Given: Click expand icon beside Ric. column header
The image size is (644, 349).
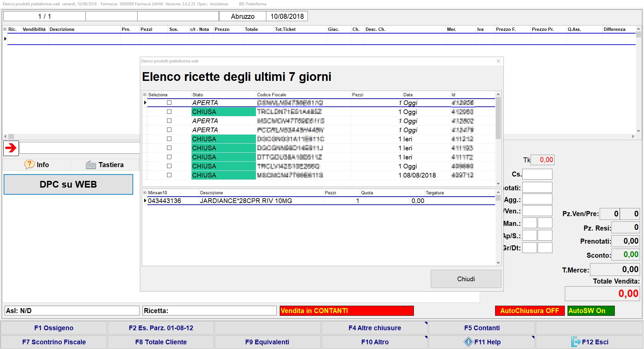Looking at the screenshot, I should 5,29.
